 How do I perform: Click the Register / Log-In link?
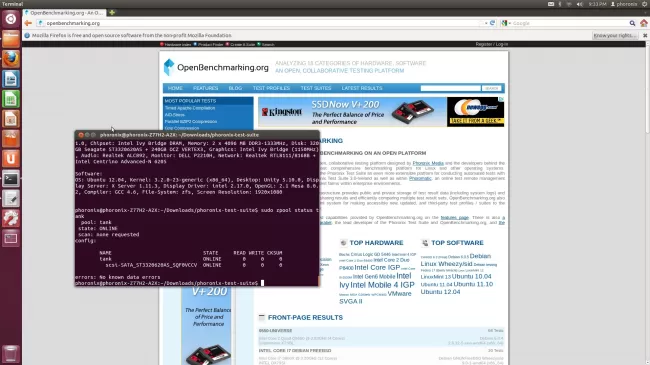[492, 44]
